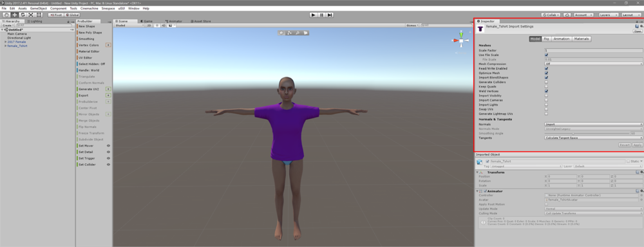Select the Hand tool in toolbar
The image size is (644, 247).
[6, 15]
